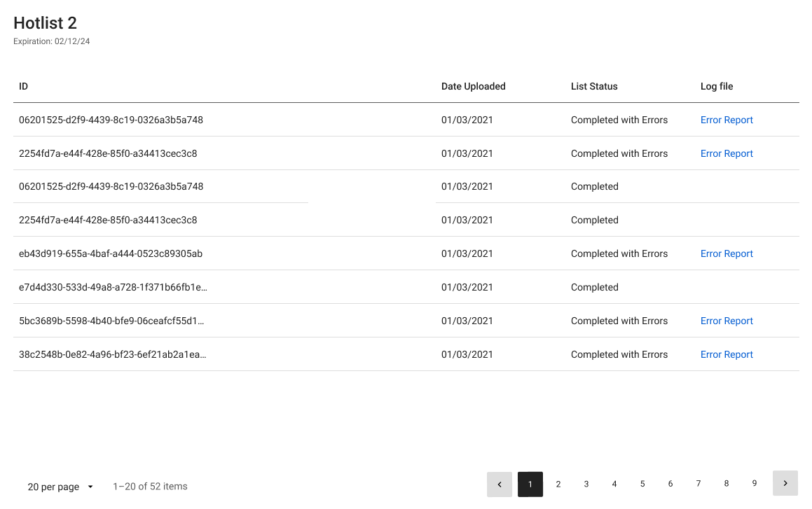This screenshot has width=812, height=509.
Task: Navigate to page 5
Action: point(642,484)
